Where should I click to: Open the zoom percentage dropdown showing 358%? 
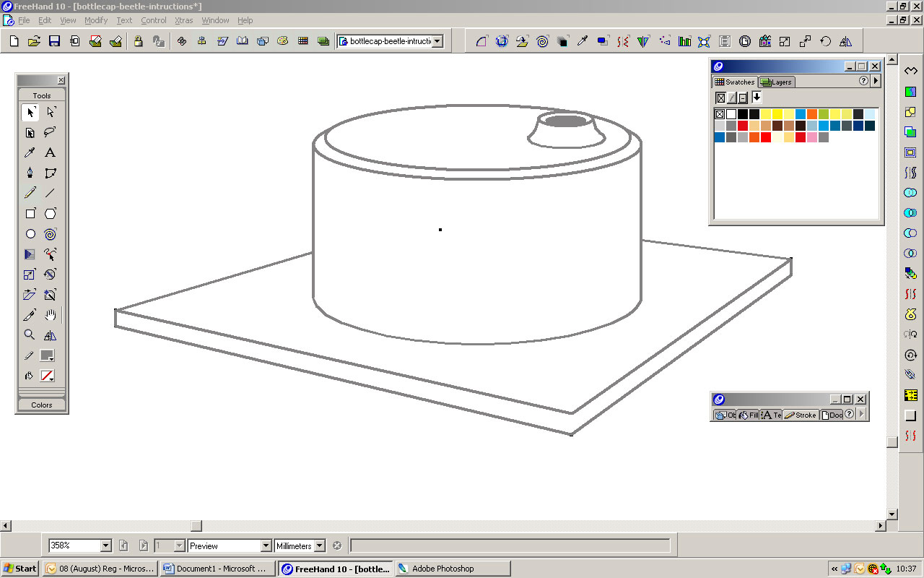[105, 545]
